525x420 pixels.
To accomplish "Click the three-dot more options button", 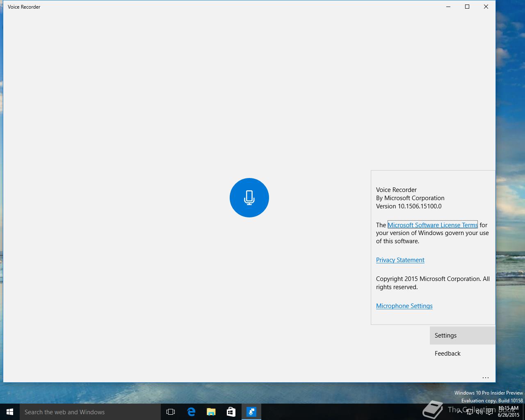I will pyautogui.click(x=486, y=377).
